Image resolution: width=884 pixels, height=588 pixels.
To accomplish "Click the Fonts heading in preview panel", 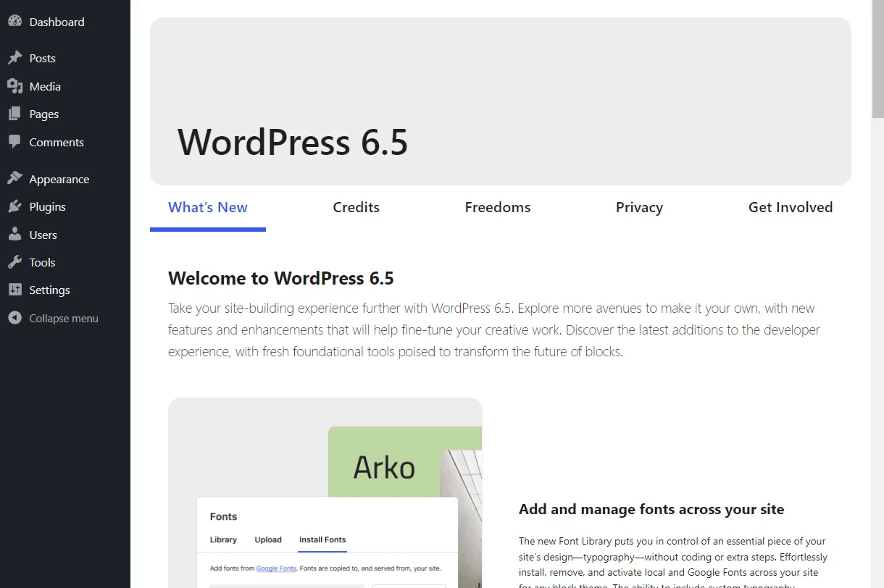I will pos(223,516).
